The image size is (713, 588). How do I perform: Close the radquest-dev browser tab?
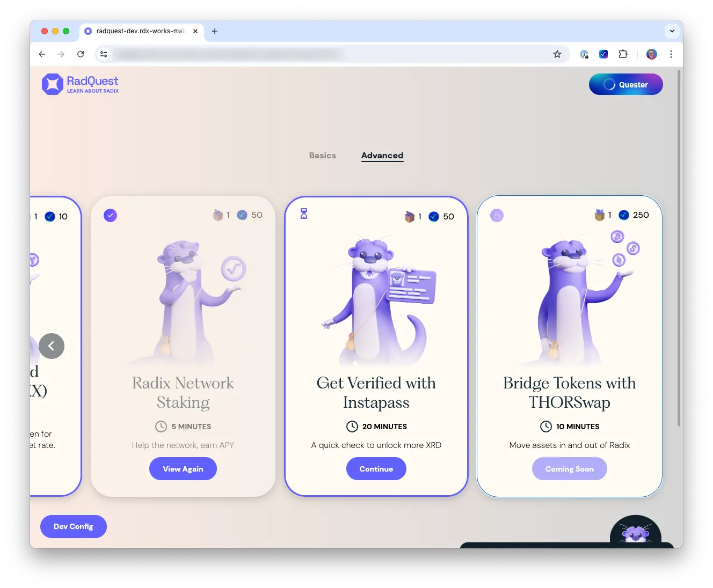[195, 31]
